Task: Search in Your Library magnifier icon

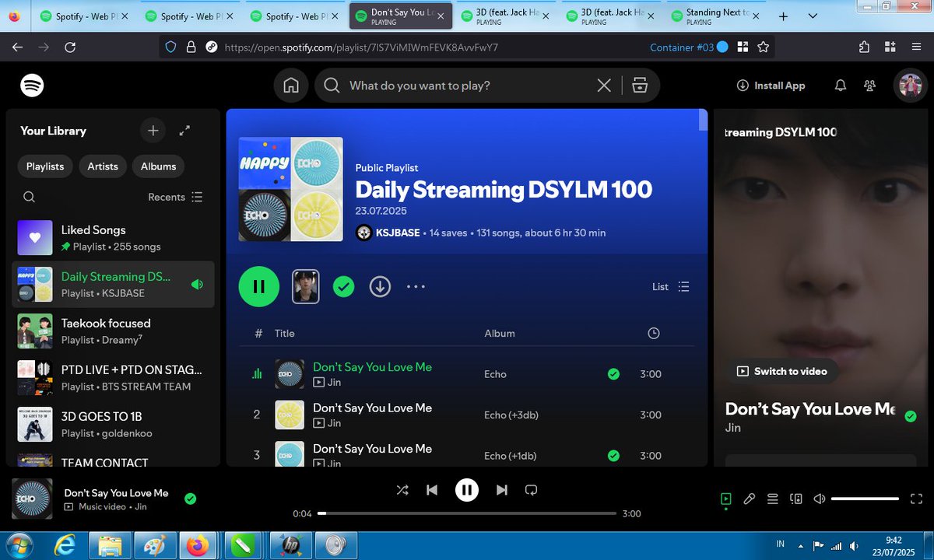Action: coord(29,197)
